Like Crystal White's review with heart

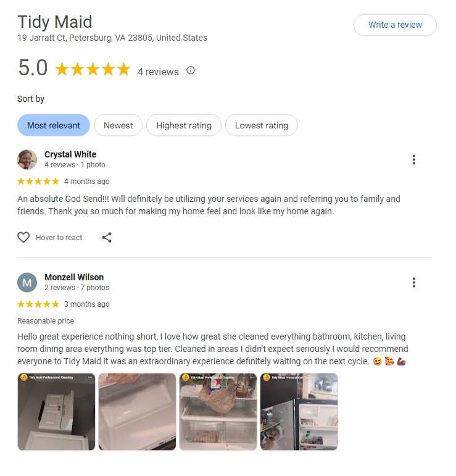point(23,238)
